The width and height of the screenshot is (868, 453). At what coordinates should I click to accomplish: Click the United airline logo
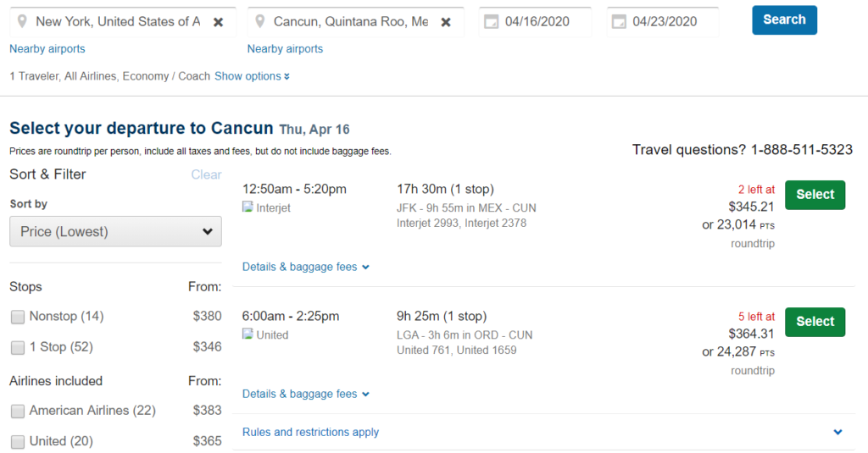tap(248, 334)
